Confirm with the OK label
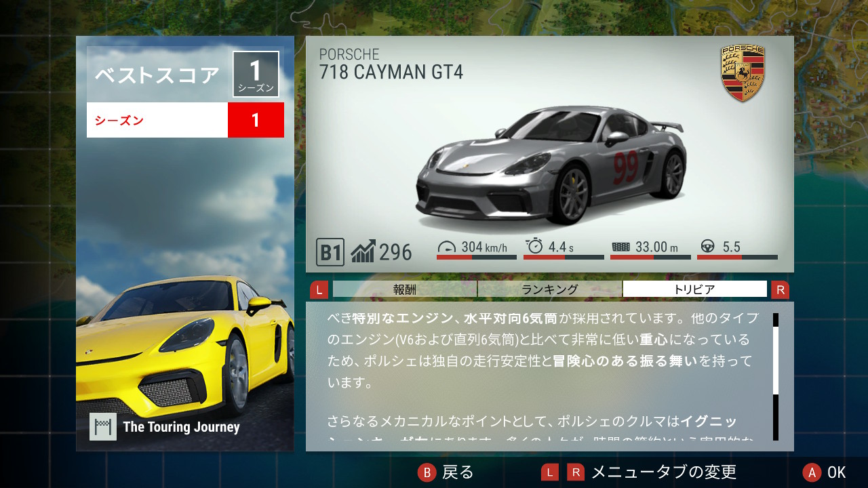Image resolution: width=868 pixels, height=488 pixels. pyautogui.click(x=837, y=472)
